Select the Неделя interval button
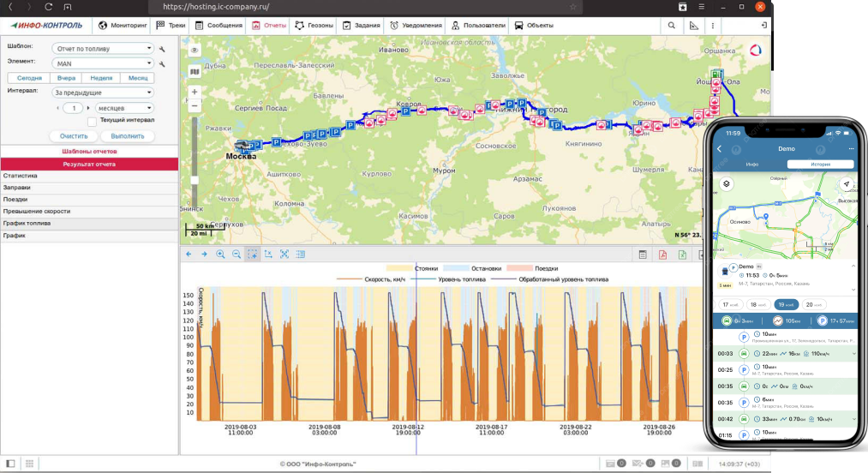 101,78
